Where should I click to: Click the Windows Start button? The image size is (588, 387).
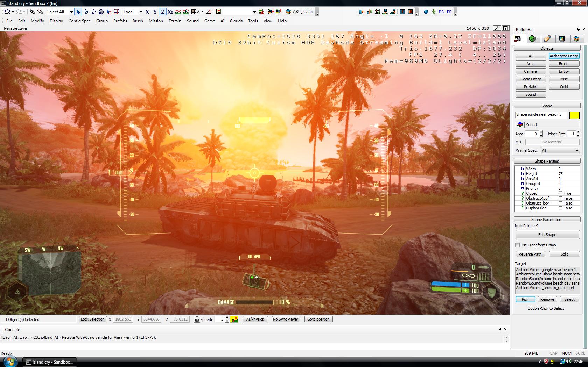(10, 361)
